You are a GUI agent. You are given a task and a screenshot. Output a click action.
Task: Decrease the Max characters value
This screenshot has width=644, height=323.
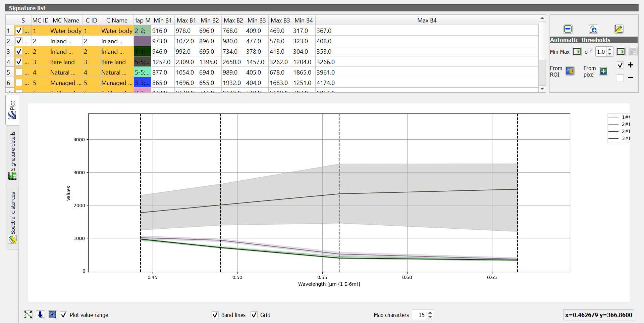[x=430, y=317]
